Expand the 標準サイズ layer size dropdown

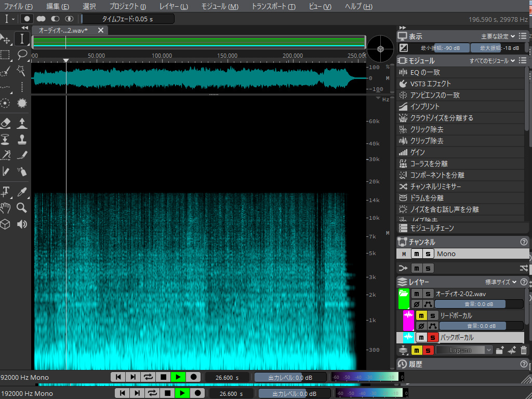click(x=500, y=282)
